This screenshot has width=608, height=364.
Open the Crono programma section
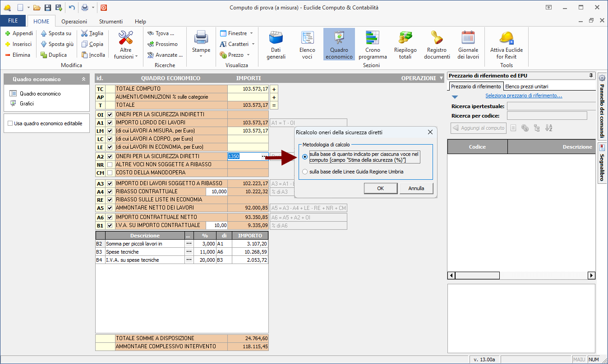point(373,45)
